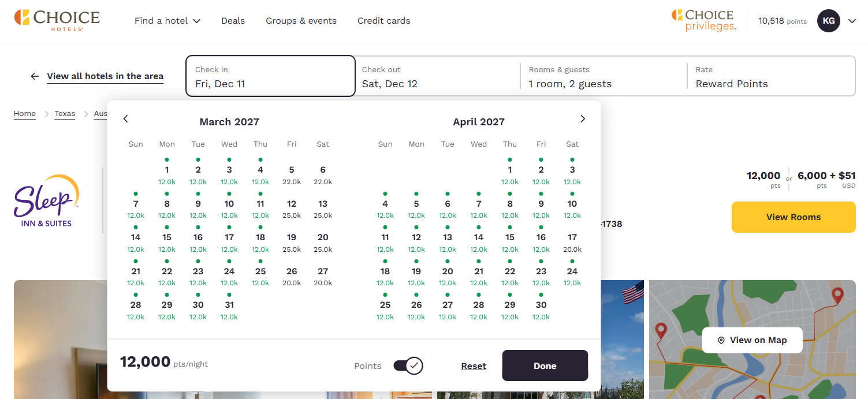868x399 pixels.
Task: Select April 25, 2027
Action: (385, 305)
